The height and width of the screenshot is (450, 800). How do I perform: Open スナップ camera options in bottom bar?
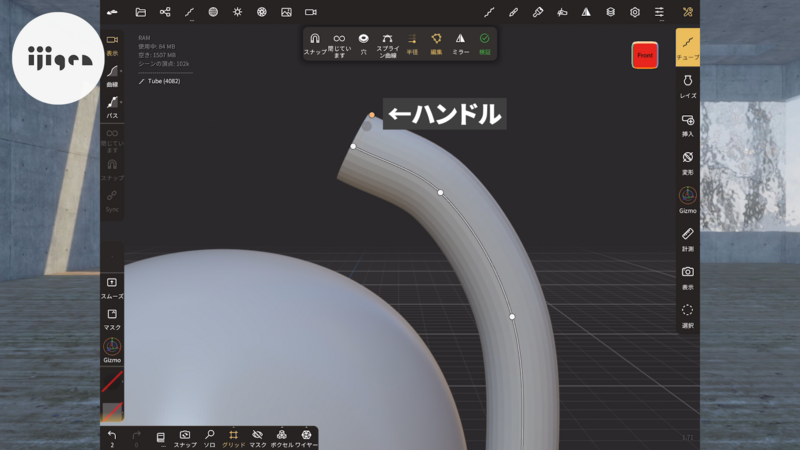pyautogui.click(x=185, y=438)
